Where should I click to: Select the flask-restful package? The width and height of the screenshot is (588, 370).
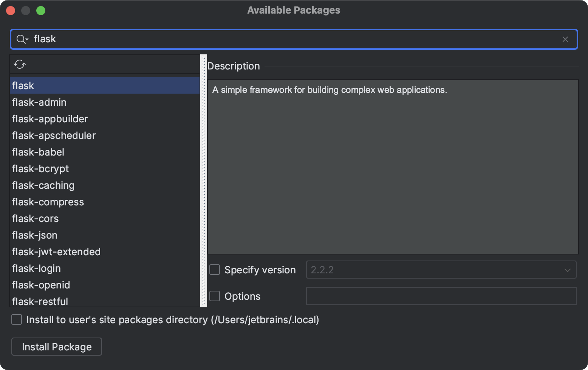76,301
